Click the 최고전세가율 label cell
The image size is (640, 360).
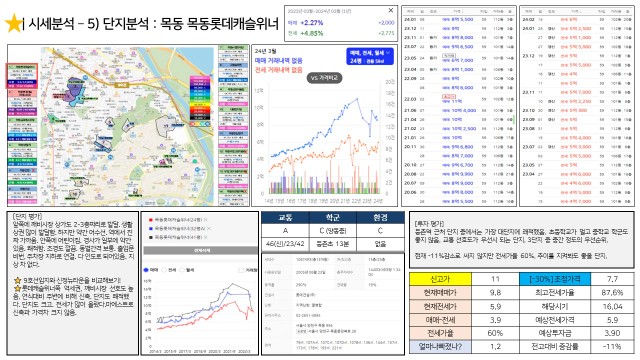point(555,293)
